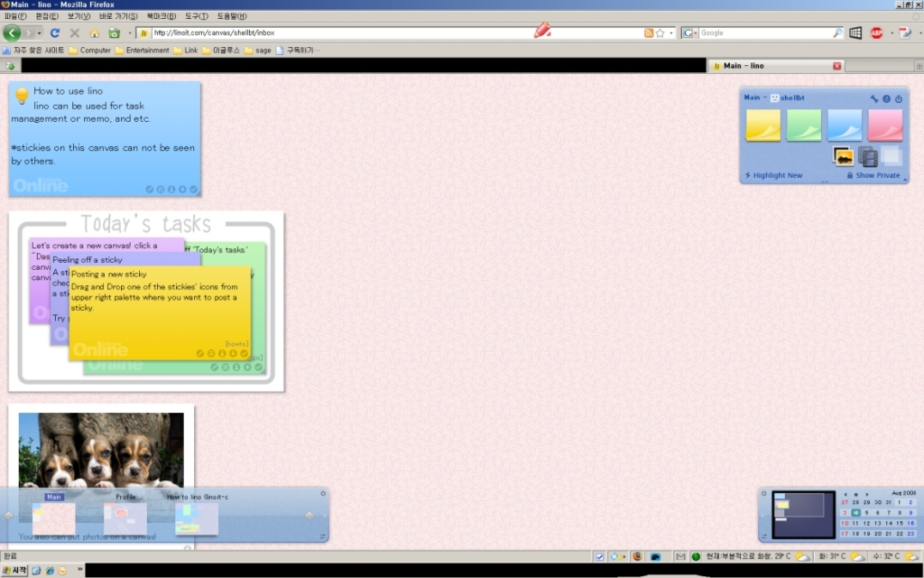The image size is (924, 578).
Task: Toggle Show Private in the palette
Action: 873,175
